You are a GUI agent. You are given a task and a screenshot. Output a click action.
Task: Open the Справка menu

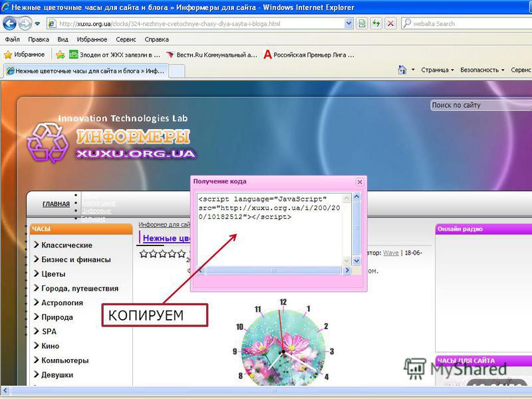pyautogui.click(x=156, y=39)
